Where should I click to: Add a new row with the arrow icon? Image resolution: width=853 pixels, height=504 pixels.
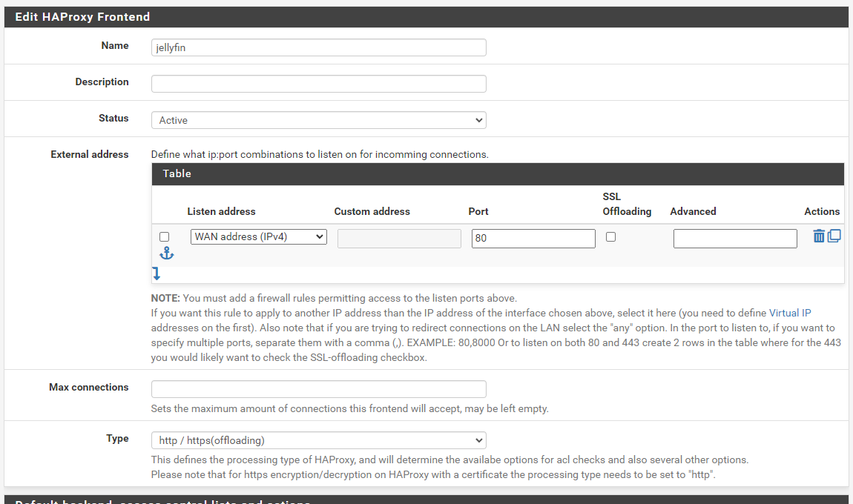[x=157, y=273]
